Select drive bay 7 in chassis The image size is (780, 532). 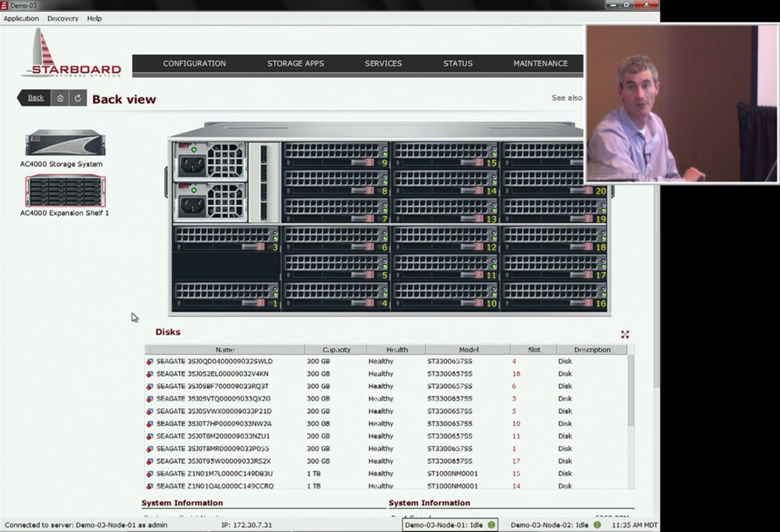(x=336, y=211)
